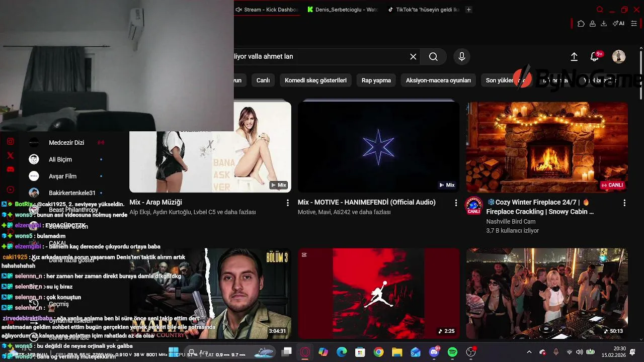The width and height of the screenshot is (644, 362).
Task: Click the volume icon in system tray
Action: tap(580, 352)
